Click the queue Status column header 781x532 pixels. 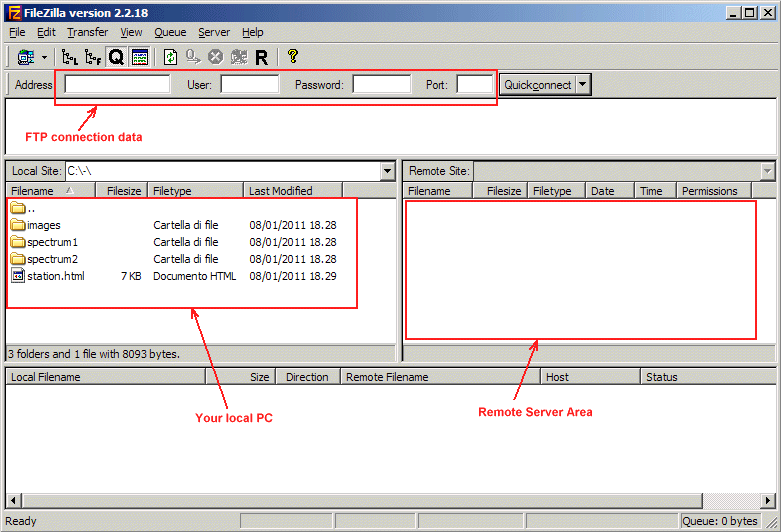(x=708, y=377)
